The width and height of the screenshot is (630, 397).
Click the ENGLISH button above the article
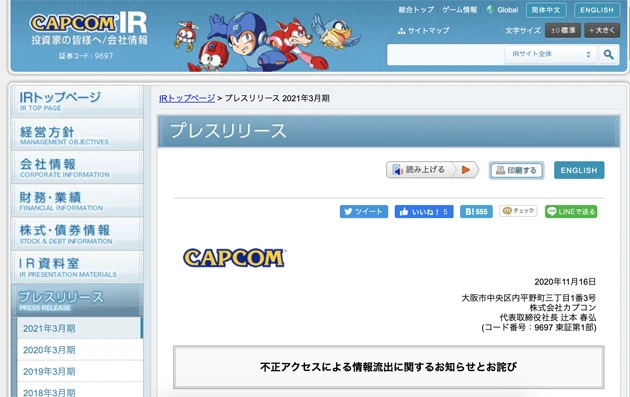pos(579,170)
